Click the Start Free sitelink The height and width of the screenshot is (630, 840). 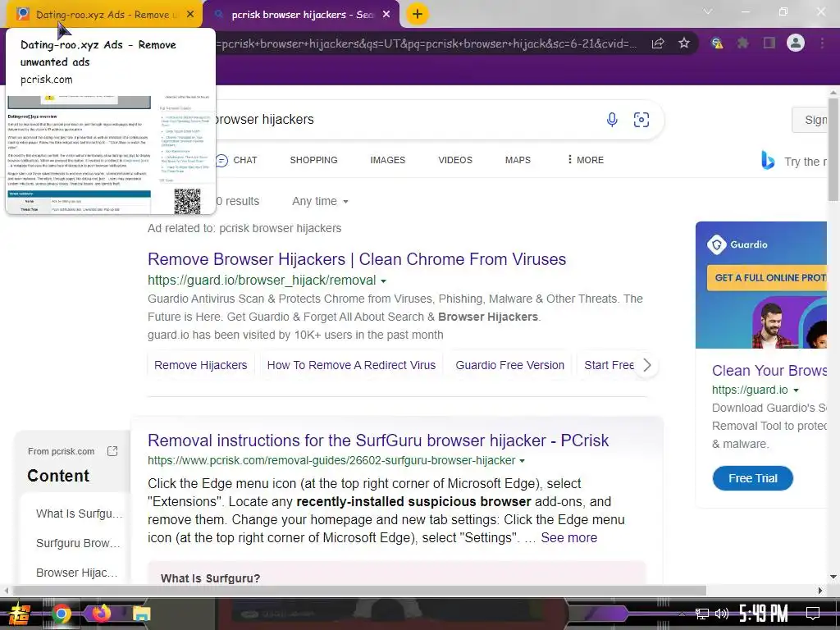609,365
